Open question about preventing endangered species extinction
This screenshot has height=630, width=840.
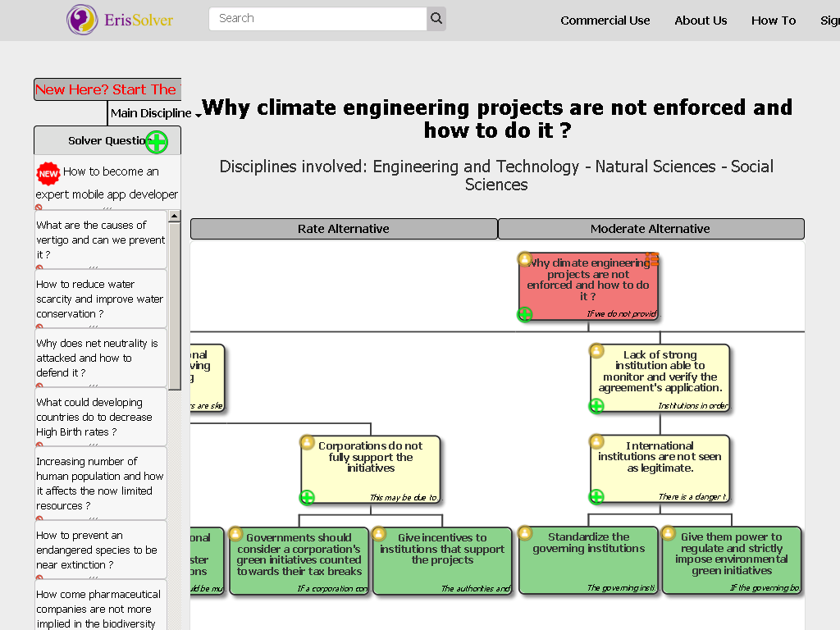click(100, 550)
